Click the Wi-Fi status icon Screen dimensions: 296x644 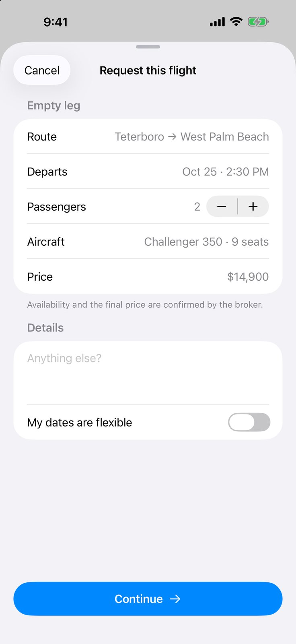point(236,22)
